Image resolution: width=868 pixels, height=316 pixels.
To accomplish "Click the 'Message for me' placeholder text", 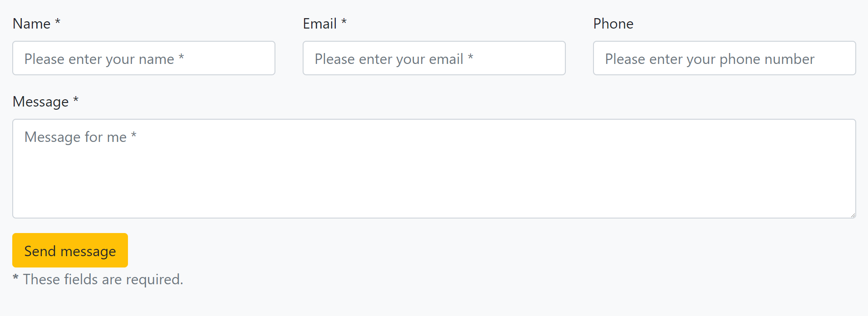I will click(75, 137).
